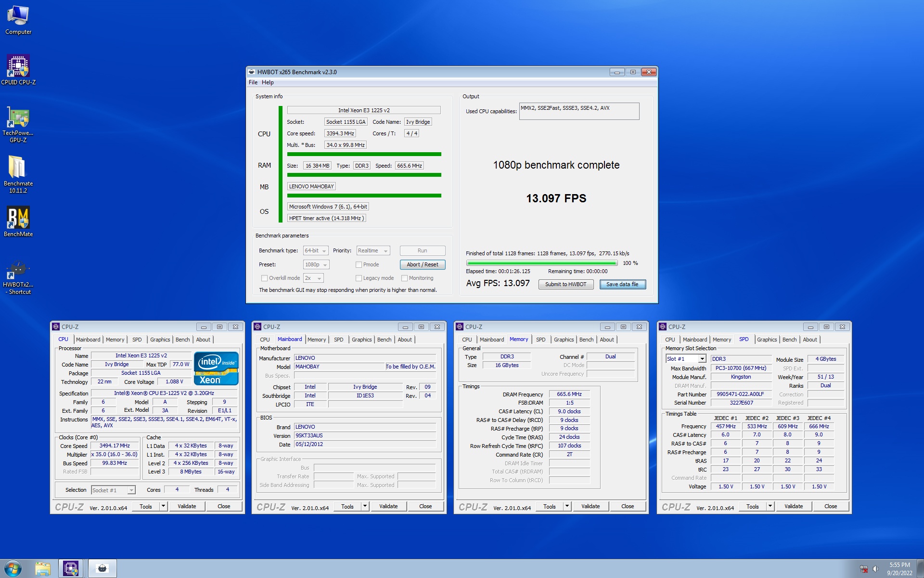
Task: Click the green RAM info status bar
Action: tap(364, 175)
